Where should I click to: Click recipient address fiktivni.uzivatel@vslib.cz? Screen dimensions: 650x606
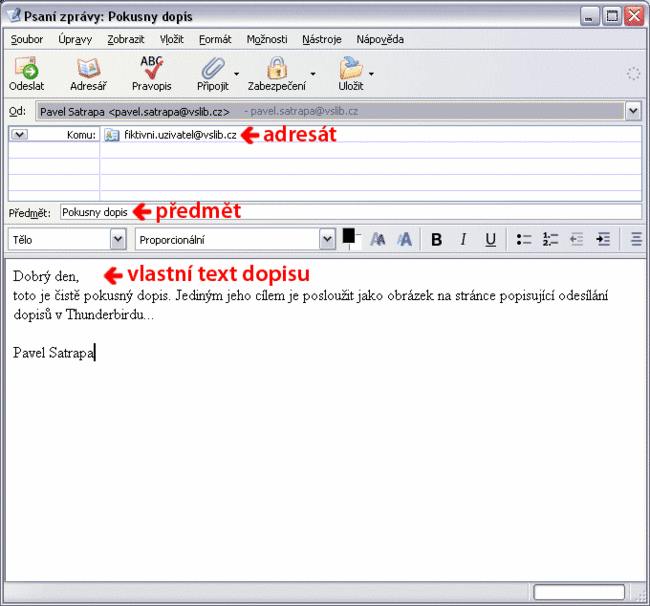pyautogui.click(x=180, y=135)
